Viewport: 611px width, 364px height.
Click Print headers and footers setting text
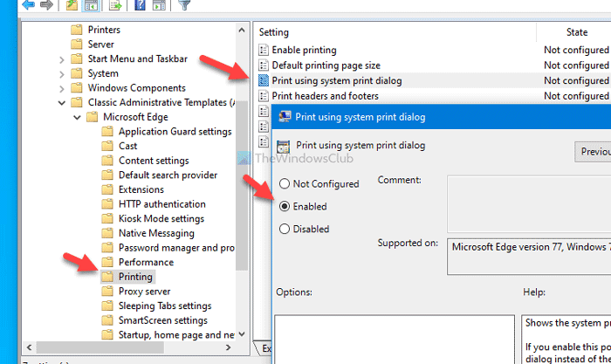coord(325,96)
